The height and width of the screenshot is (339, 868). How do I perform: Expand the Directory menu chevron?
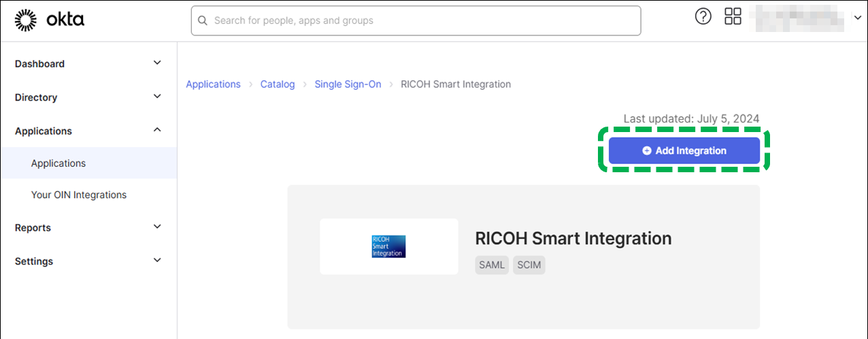pyautogui.click(x=157, y=97)
